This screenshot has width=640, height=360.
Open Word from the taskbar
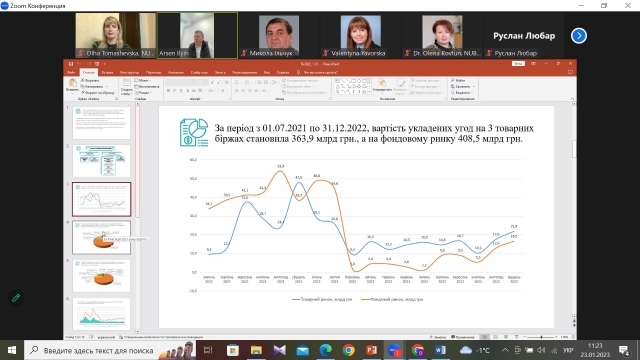440,350
